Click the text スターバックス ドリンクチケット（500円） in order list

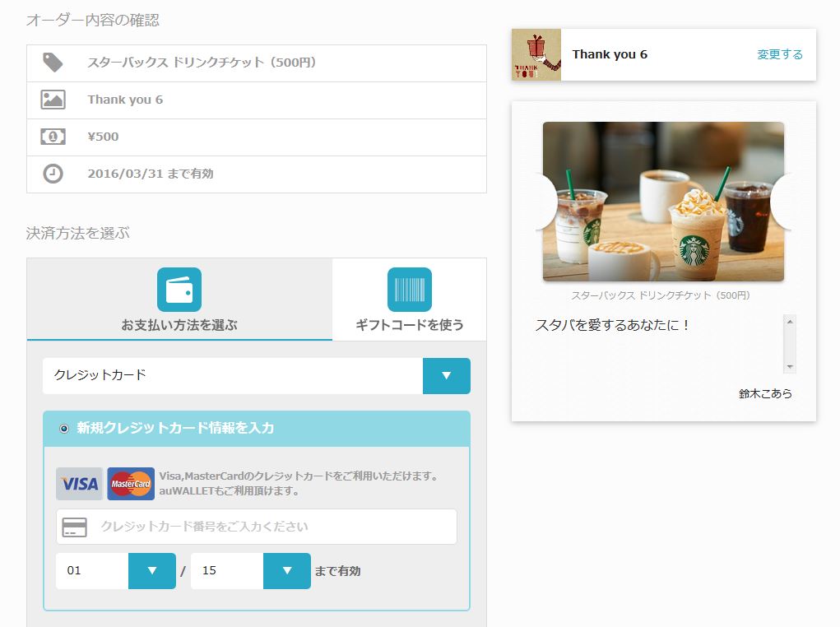(202, 63)
